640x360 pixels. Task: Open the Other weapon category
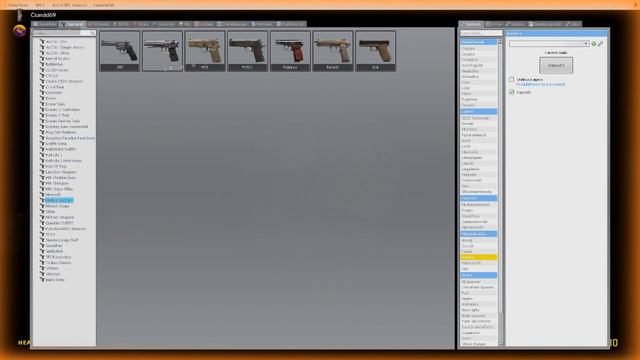pos(50,212)
